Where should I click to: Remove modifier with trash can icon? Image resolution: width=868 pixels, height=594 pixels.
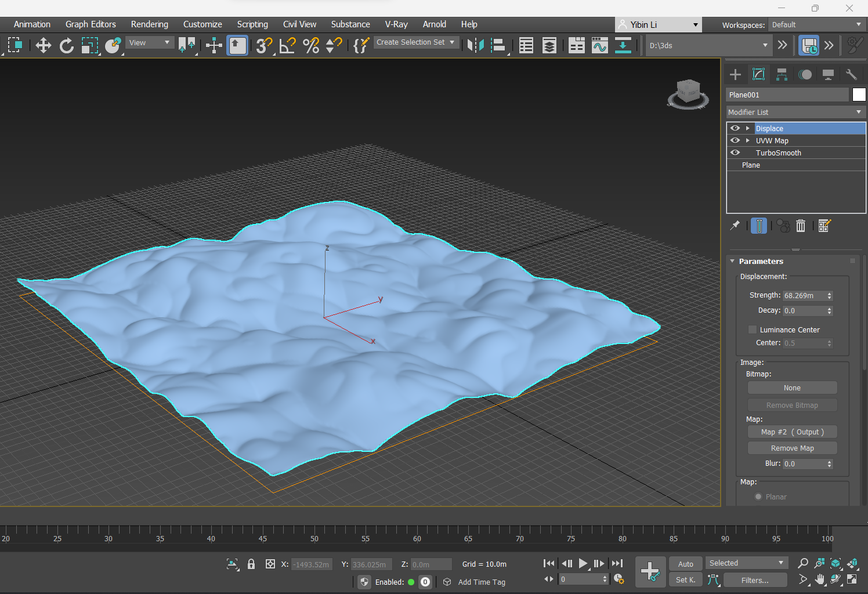(801, 226)
